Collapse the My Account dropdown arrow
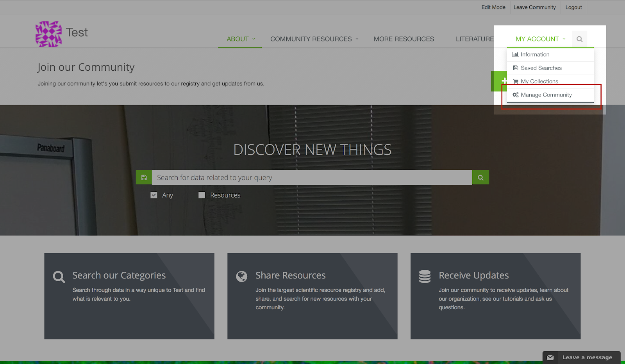Image resolution: width=625 pixels, height=364 pixels. [x=564, y=39]
